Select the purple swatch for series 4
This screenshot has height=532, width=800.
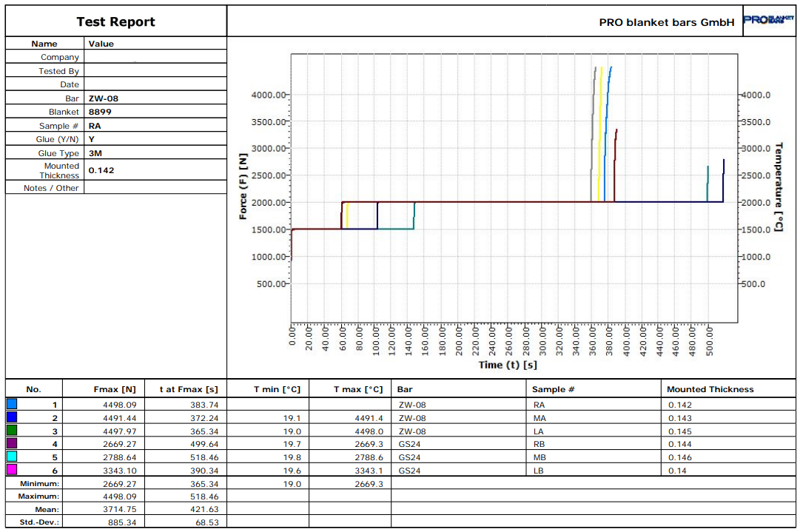12,443
